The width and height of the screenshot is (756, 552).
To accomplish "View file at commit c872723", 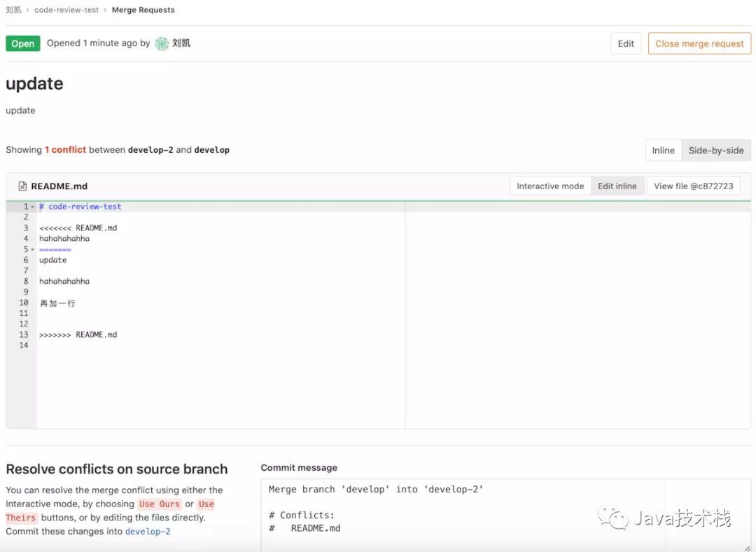I will (693, 186).
